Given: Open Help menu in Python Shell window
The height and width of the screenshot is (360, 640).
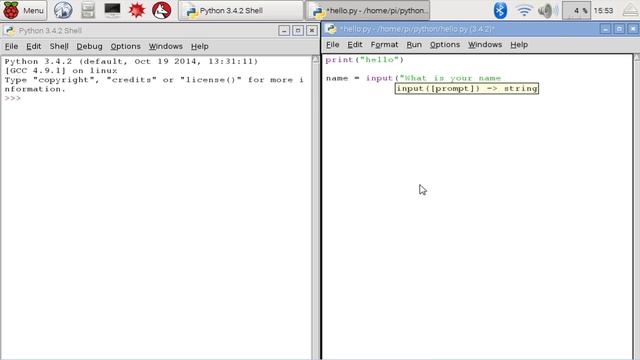Looking at the screenshot, I should (200, 46).
